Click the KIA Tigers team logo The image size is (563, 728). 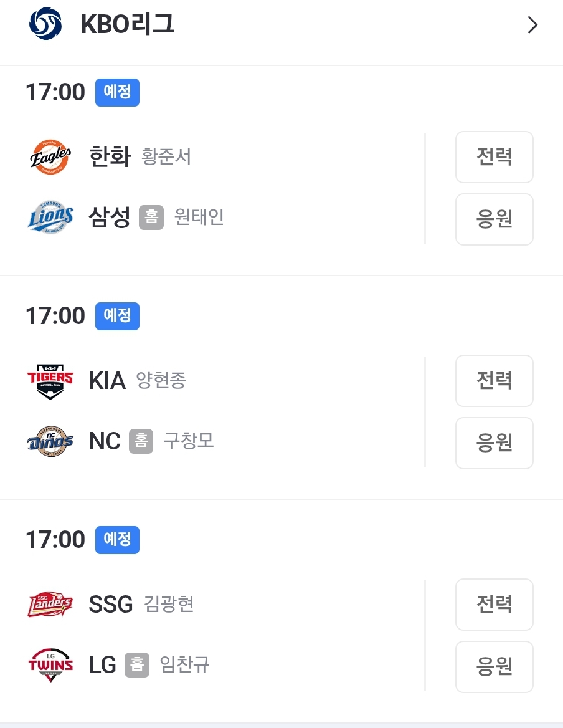point(50,380)
